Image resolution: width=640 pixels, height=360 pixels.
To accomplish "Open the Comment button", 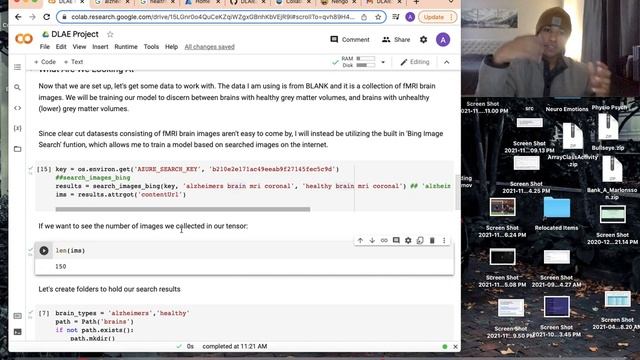I will 350,40.
